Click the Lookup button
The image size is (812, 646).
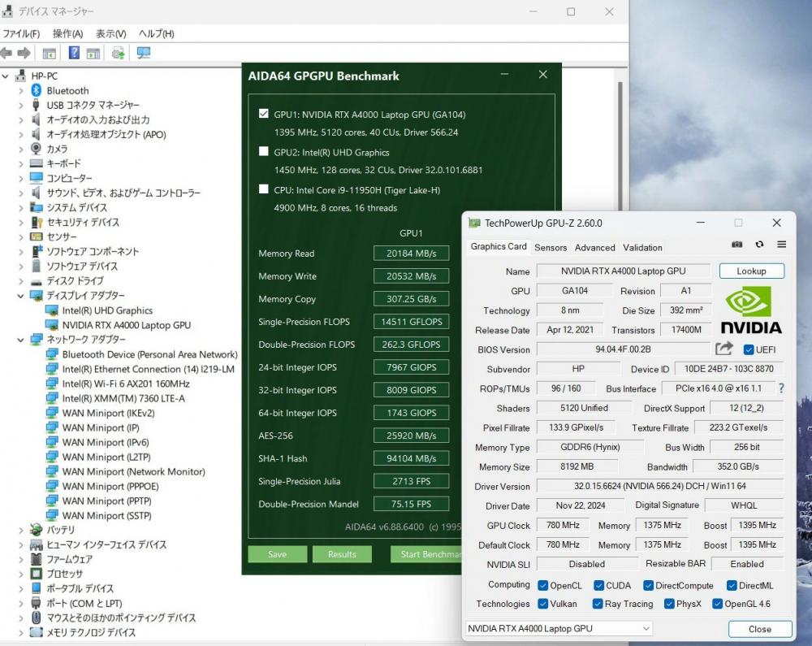pos(751,271)
